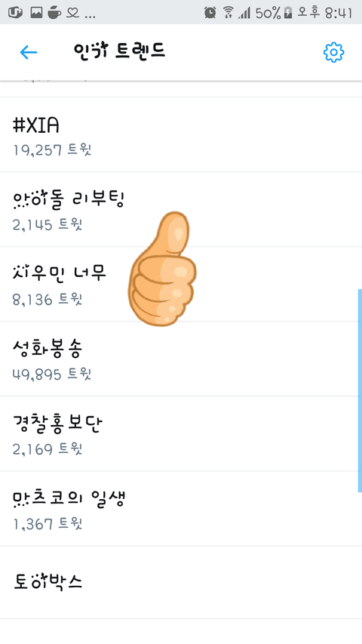Viewport: 362px width, 644px height.
Task: Tap the blue back arrow
Action: click(29, 52)
